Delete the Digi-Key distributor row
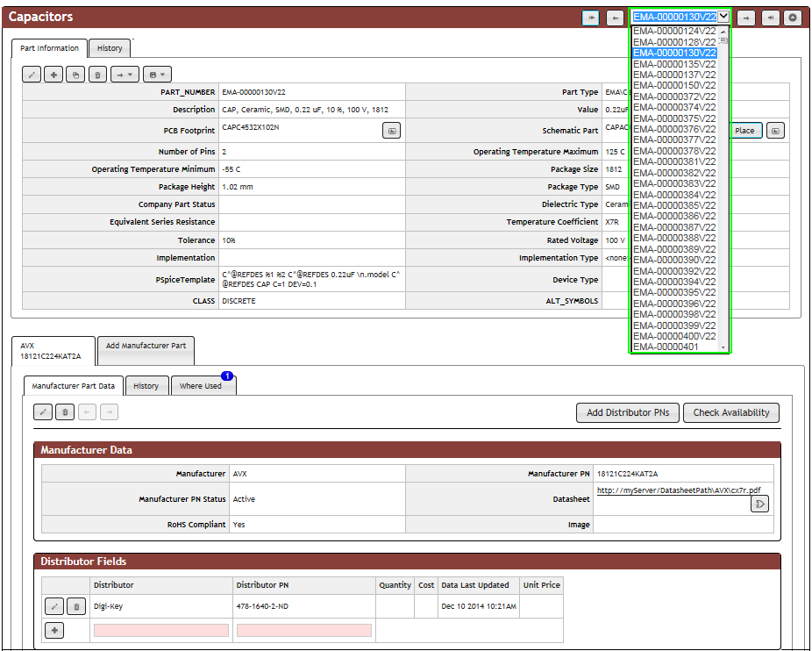 [76, 605]
